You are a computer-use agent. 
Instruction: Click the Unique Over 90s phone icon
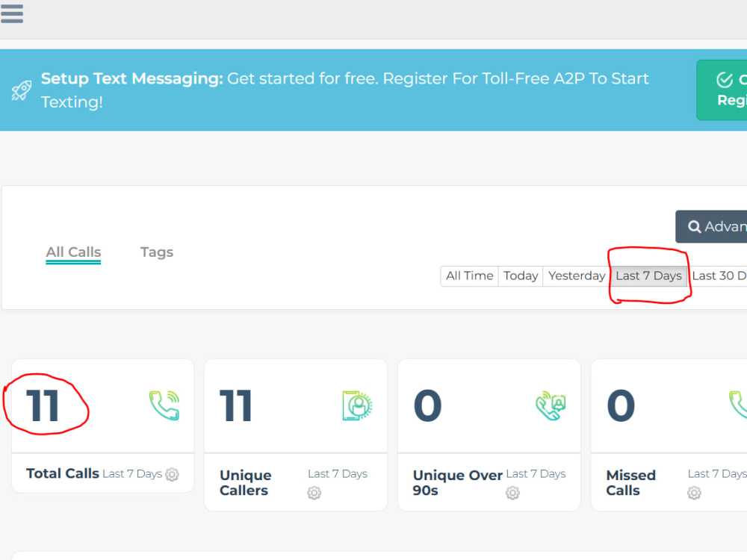pyautogui.click(x=551, y=405)
